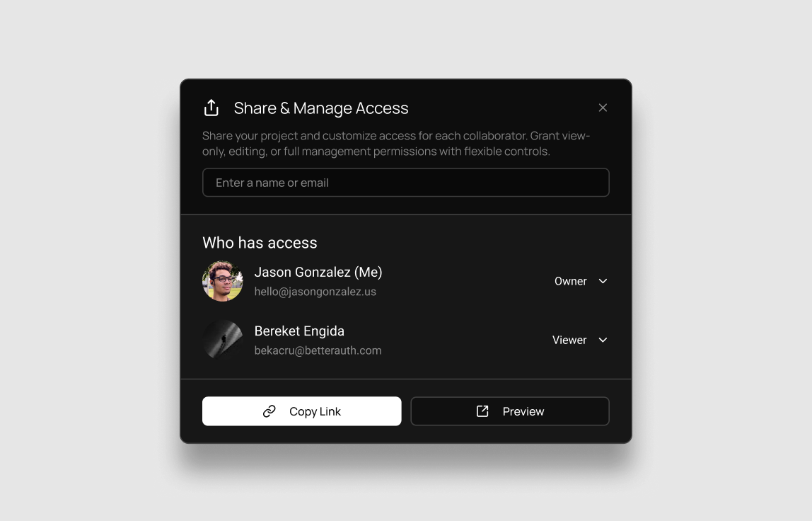Click the Who has access heading

click(260, 243)
